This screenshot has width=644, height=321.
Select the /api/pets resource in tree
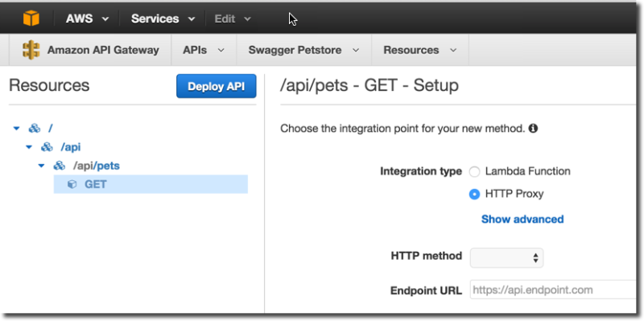[97, 166]
